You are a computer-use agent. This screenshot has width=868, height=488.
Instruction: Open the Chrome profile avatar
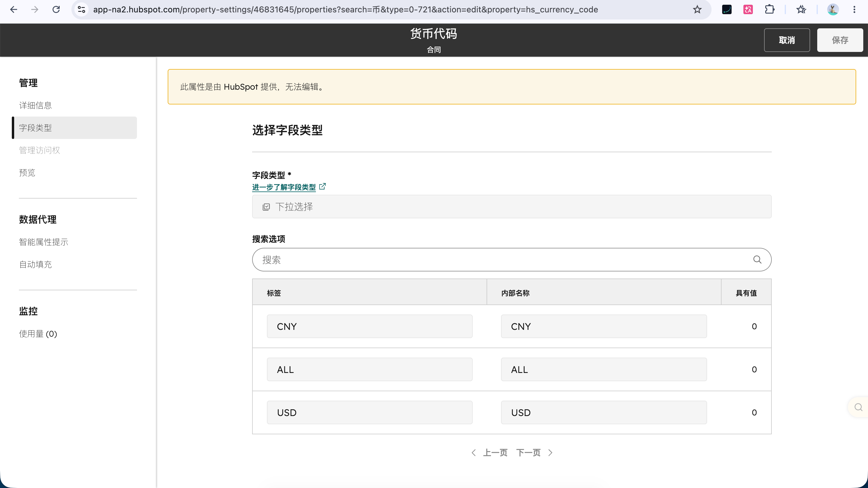[x=833, y=9]
